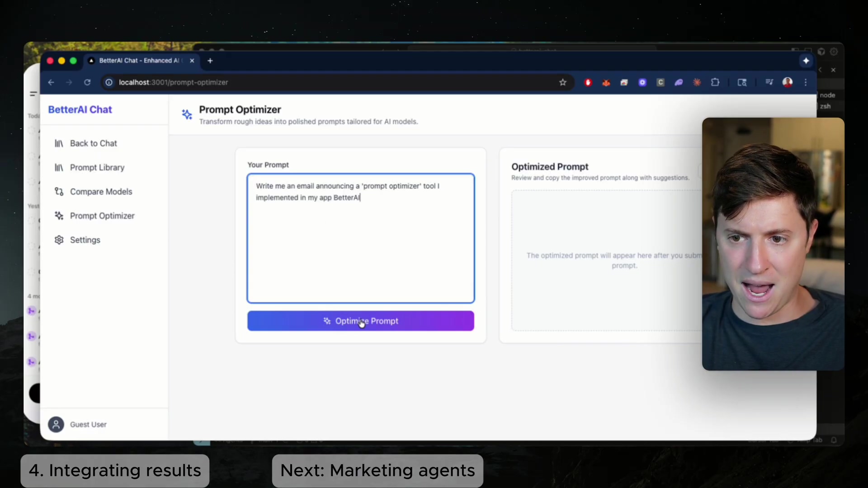Open the Chrome three-dot menu

(806, 82)
